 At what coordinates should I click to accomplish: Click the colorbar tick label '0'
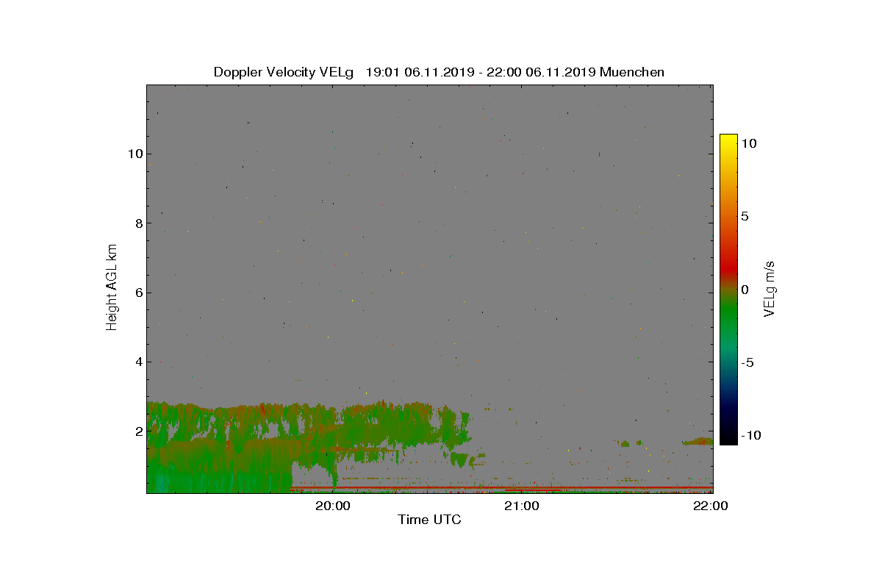(744, 290)
